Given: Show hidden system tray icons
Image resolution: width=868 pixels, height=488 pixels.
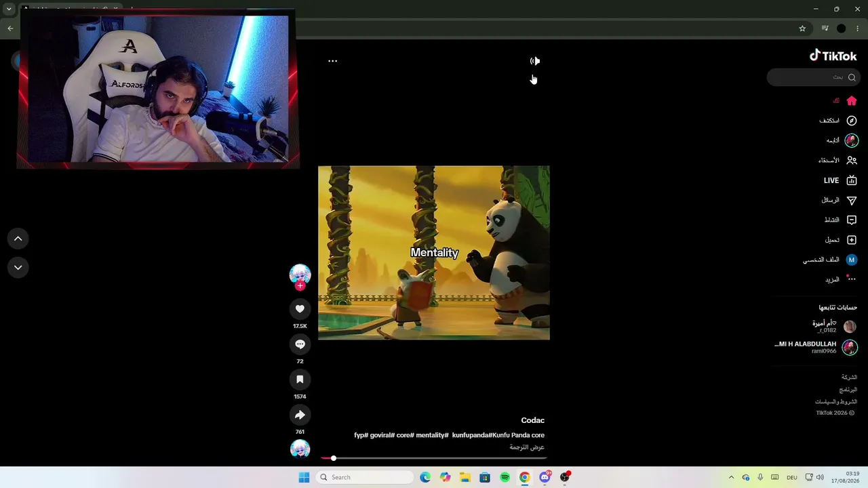Looking at the screenshot, I should point(731,477).
